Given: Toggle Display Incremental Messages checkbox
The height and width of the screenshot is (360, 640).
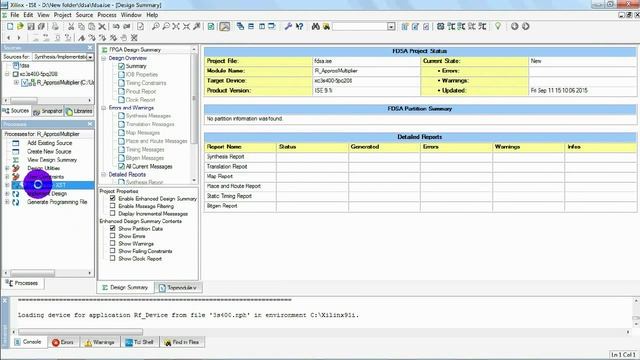Looking at the screenshot, I should tap(113, 213).
